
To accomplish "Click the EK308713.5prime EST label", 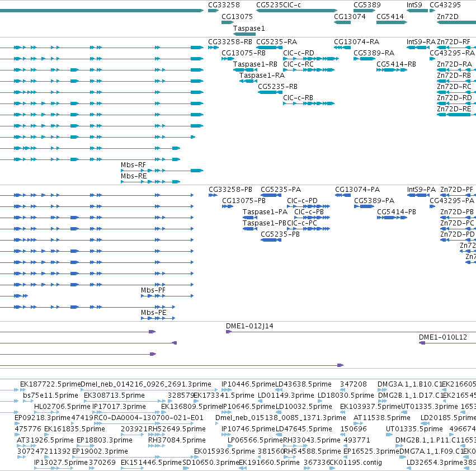I will click(114, 395).
